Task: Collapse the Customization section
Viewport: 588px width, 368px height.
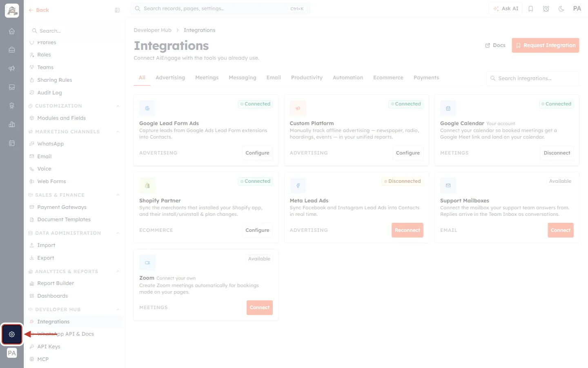Action: (118, 106)
